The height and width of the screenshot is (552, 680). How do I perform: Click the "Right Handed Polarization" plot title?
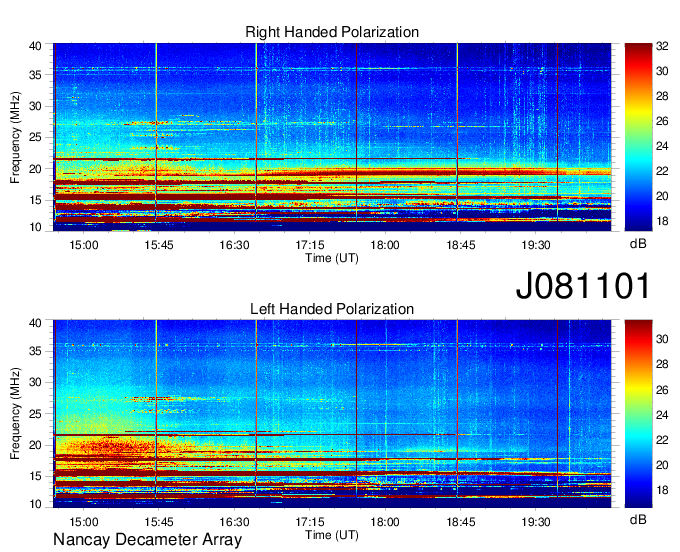coord(332,32)
